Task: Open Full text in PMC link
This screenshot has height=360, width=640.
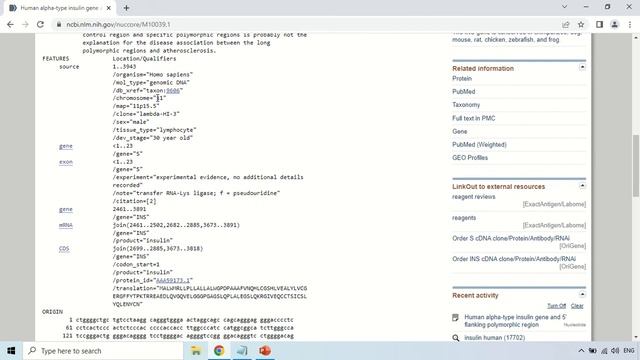Action: click(x=473, y=118)
